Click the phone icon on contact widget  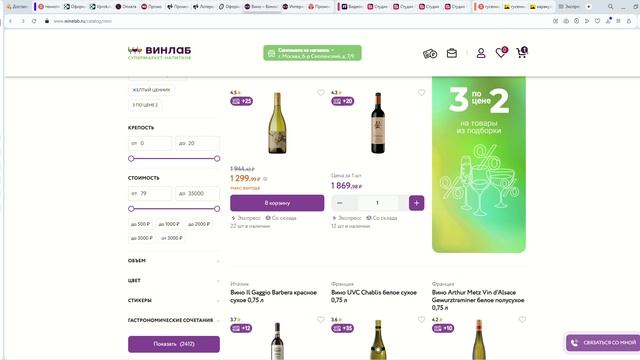coord(575,343)
